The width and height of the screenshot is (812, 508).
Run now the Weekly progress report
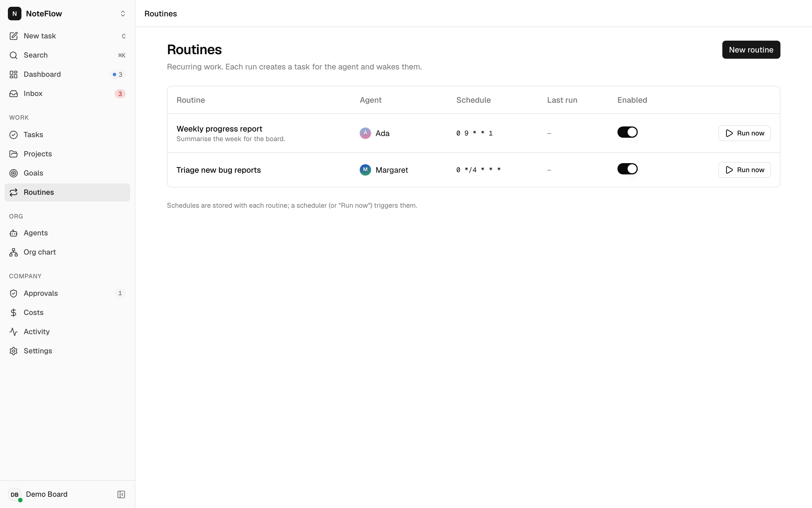tap(744, 133)
